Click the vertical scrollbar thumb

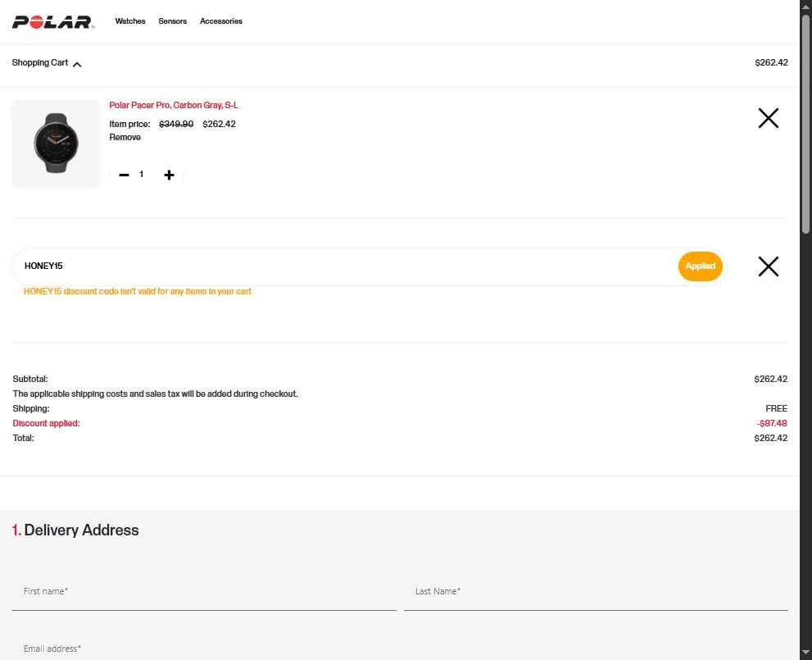coord(805,125)
